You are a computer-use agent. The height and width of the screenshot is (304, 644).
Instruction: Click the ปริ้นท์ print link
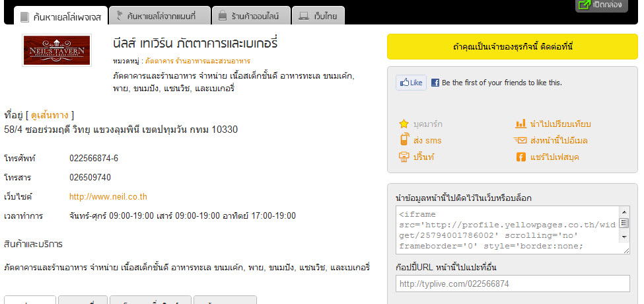pyautogui.click(x=423, y=157)
